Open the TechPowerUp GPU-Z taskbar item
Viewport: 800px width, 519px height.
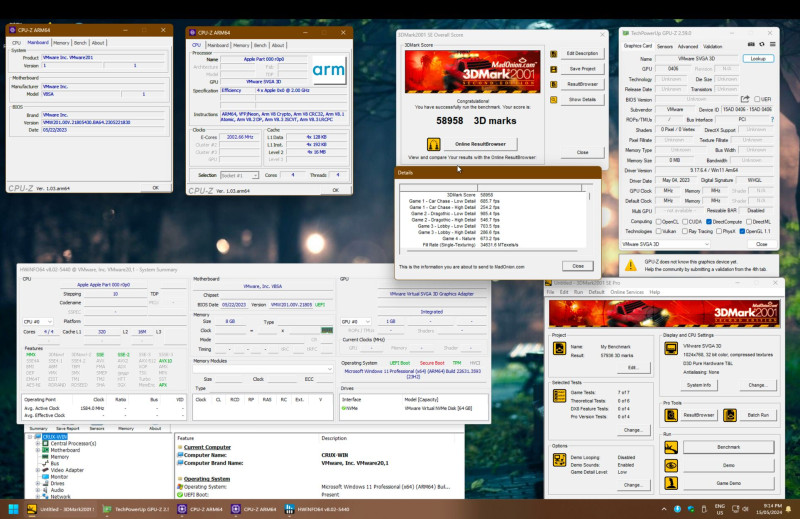pyautogui.click(x=136, y=509)
